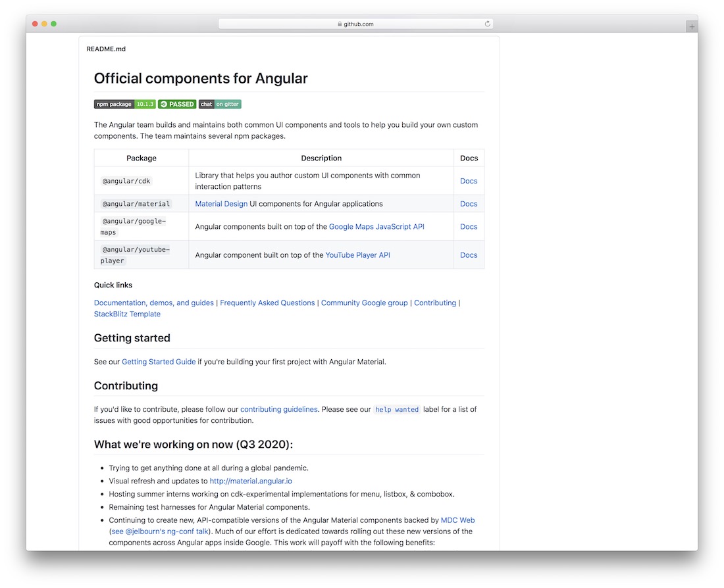Click the What we're working on now heading
The width and height of the screenshot is (724, 588).
click(194, 445)
